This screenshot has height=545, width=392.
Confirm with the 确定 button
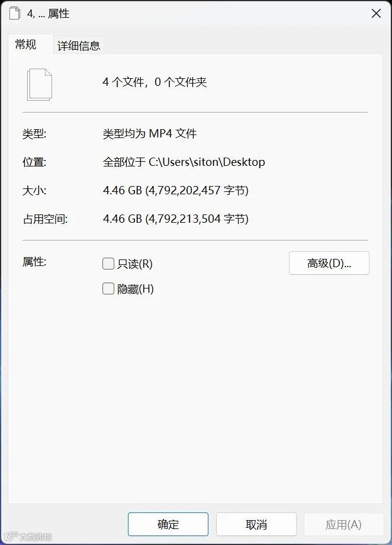click(x=168, y=524)
